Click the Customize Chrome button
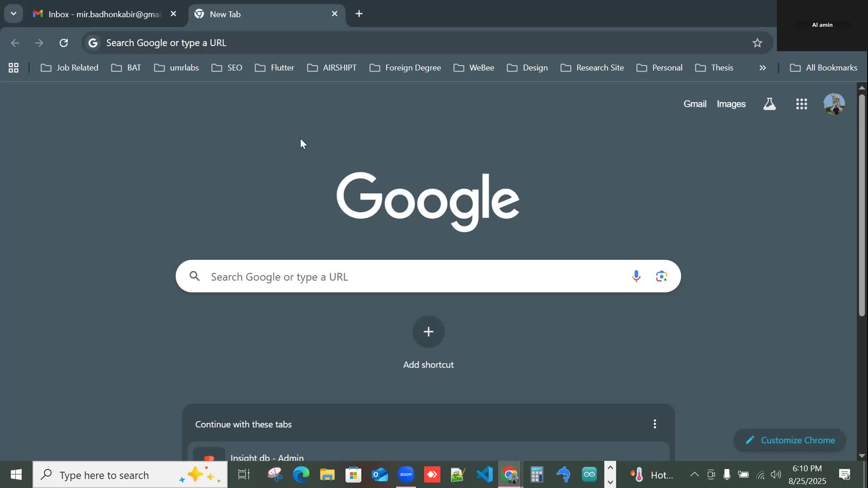Image resolution: width=868 pixels, height=488 pixels. pos(790,440)
